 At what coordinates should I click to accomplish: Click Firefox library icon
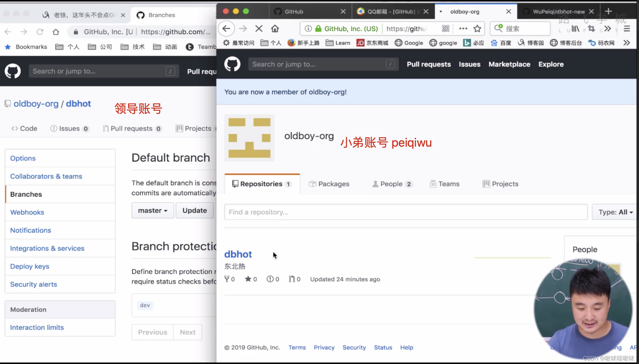point(575,29)
